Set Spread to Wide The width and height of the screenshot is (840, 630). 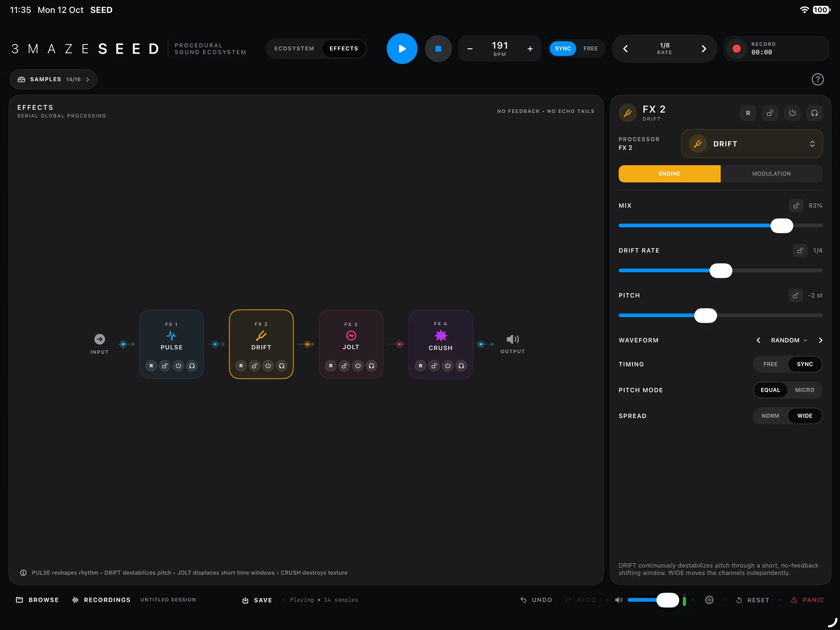[x=805, y=416]
